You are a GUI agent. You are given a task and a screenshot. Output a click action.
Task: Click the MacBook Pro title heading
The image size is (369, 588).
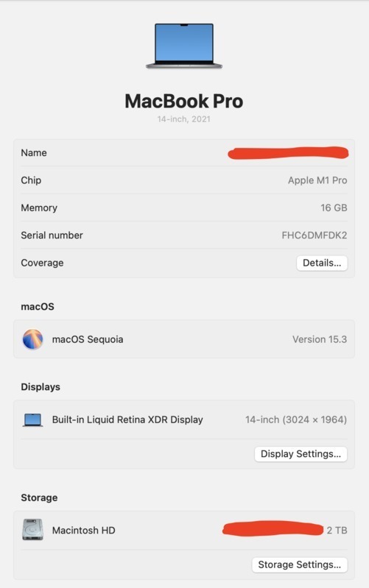[184, 102]
